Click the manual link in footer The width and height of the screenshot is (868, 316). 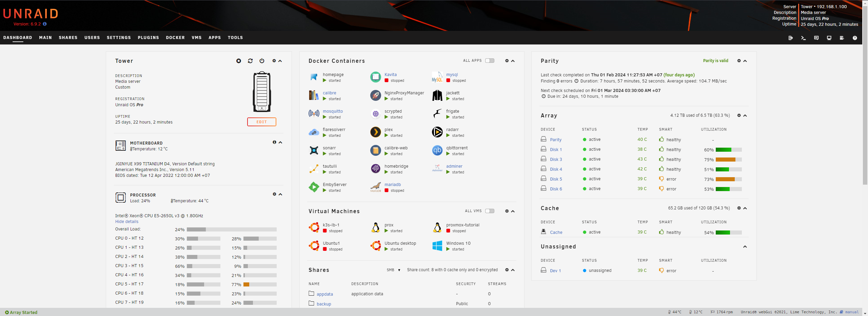852,312
